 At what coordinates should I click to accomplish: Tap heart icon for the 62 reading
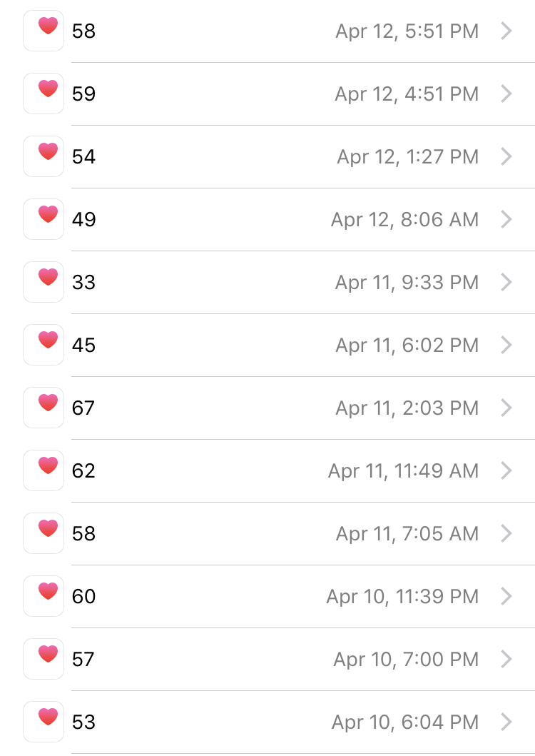point(44,470)
